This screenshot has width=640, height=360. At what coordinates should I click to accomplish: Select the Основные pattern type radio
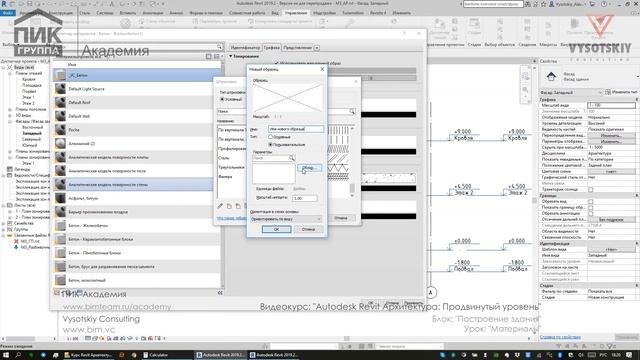[x=270, y=137]
